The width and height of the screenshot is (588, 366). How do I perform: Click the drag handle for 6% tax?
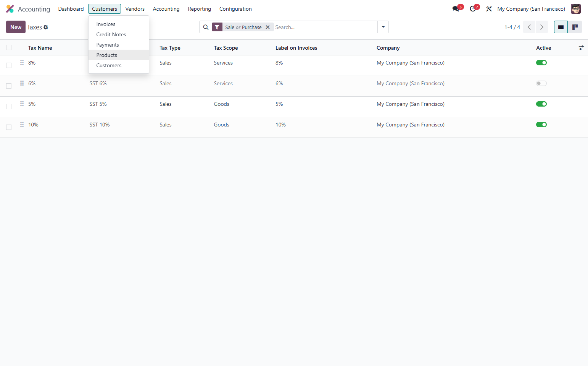pyautogui.click(x=22, y=83)
